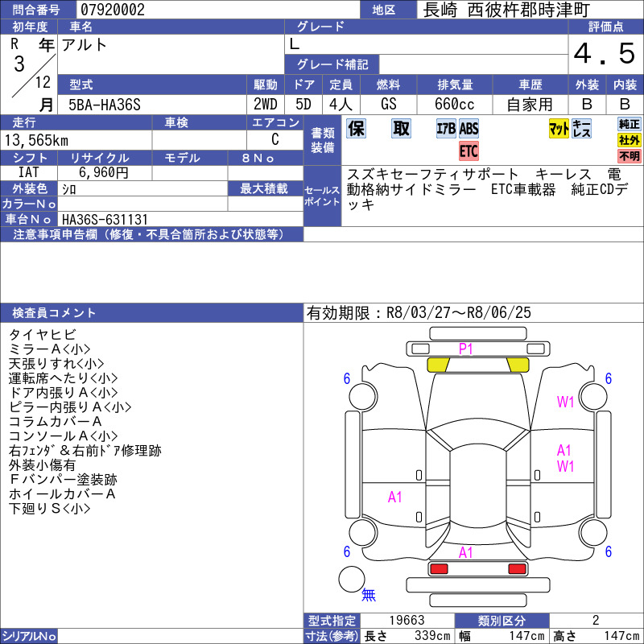Click the 4.5 evaluation score
The image size is (644, 644).
[x=605, y=54]
